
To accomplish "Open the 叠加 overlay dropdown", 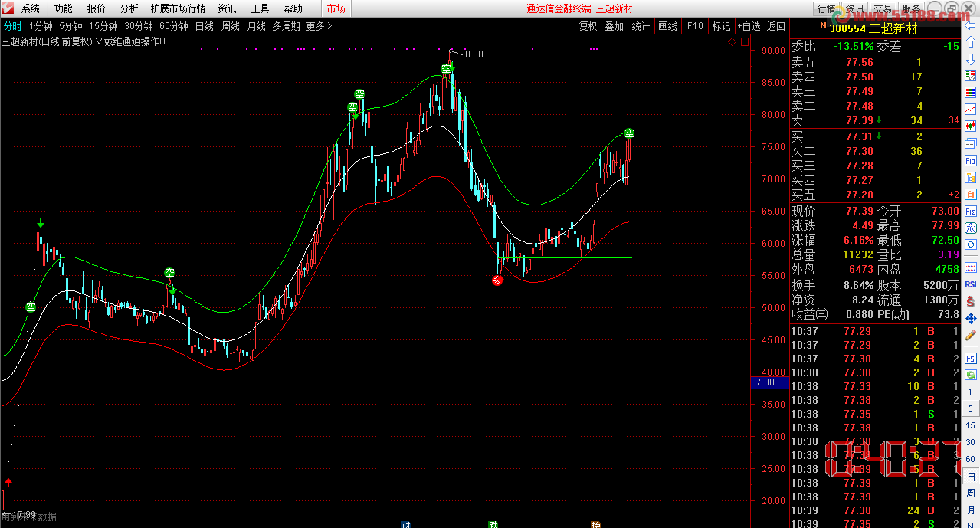I will pyautogui.click(x=614, y=26).
